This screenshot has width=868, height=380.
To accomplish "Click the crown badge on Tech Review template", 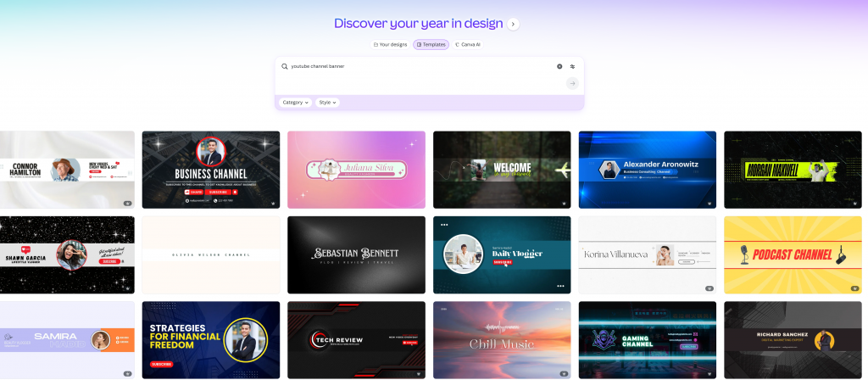I will coord(418,374).
